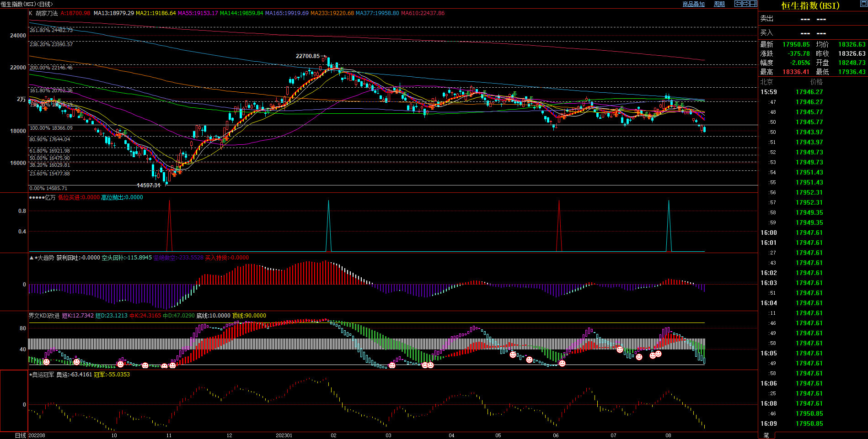Click the right arrow navigation icon

pyautogui.click(x=745, y=4)
